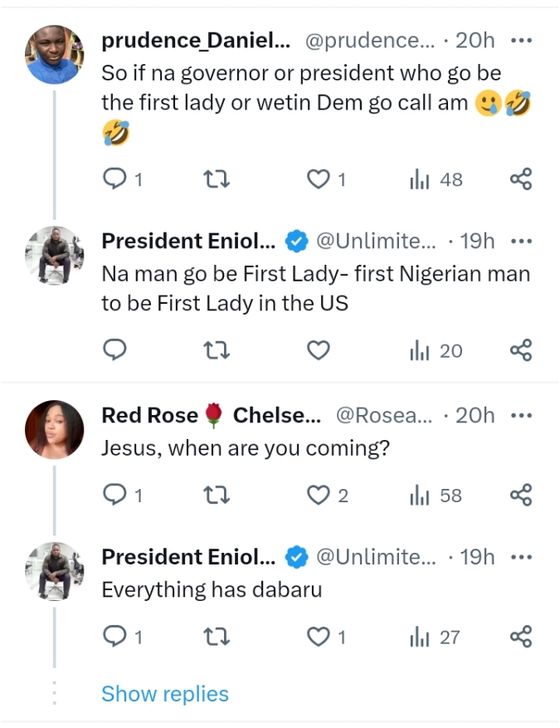Open more options on Red Rose's tweet

(x=521, y=415)
